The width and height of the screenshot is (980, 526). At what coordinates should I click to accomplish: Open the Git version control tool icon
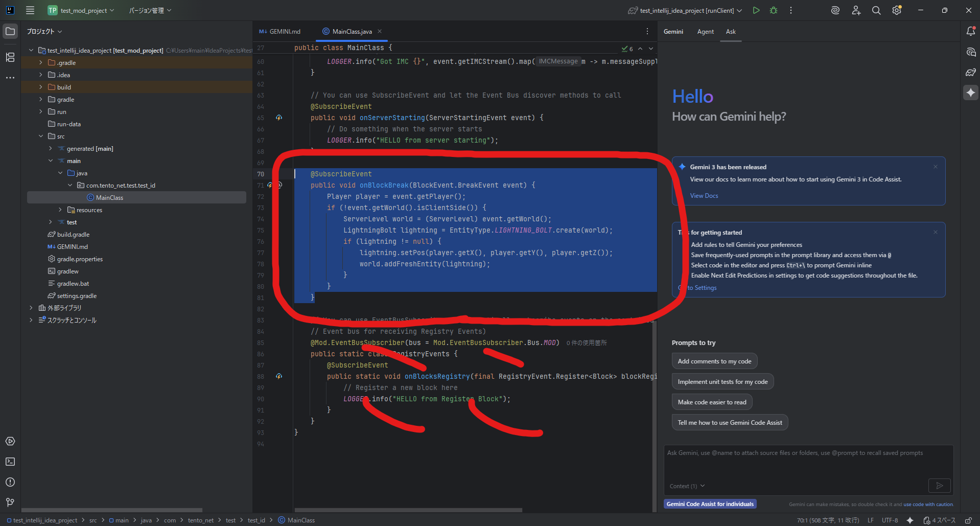(x=10, y=502)
